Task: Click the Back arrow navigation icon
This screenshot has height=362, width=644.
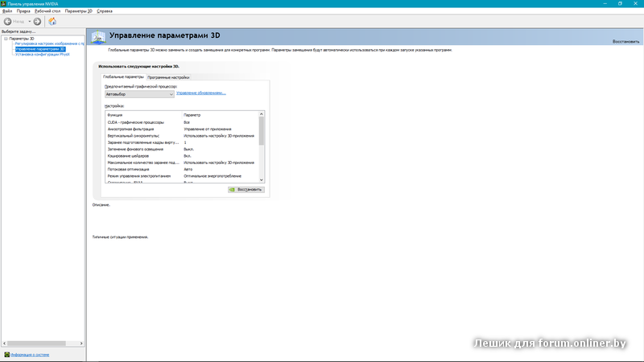Action: pos(7,22)
